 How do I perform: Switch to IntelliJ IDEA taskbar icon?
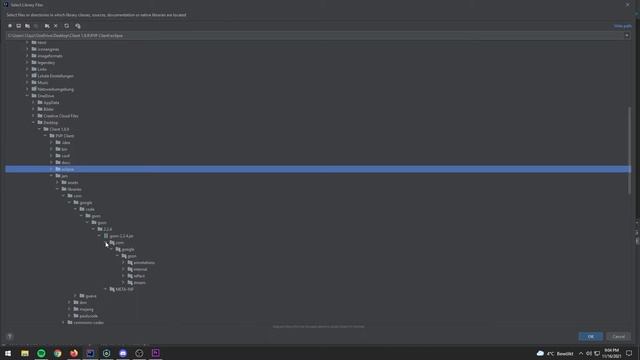90,353
